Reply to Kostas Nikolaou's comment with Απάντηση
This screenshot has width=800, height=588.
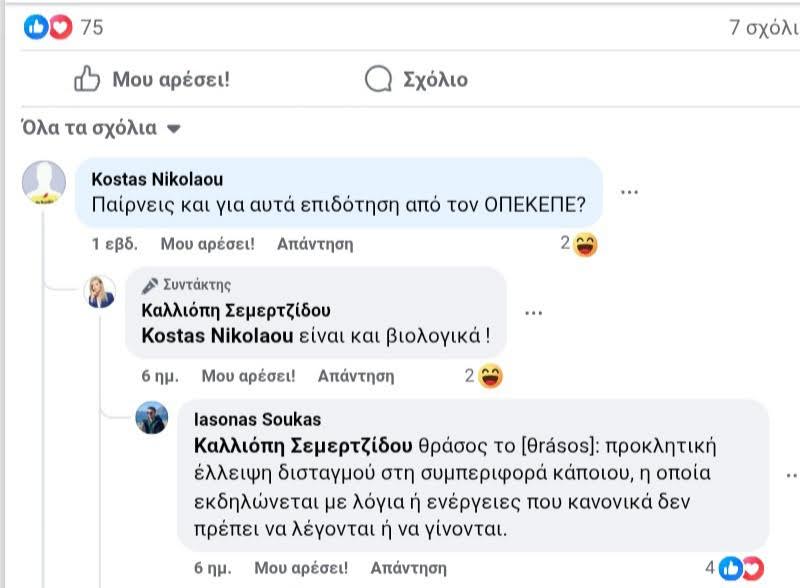tap(314, 244)
